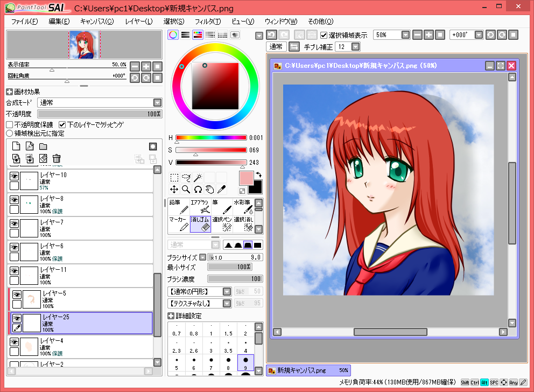Image resolution: width=534 pixels, height=392 pixels.
Task: Open the ファイル(F) menu
Action: click(25, 21)
